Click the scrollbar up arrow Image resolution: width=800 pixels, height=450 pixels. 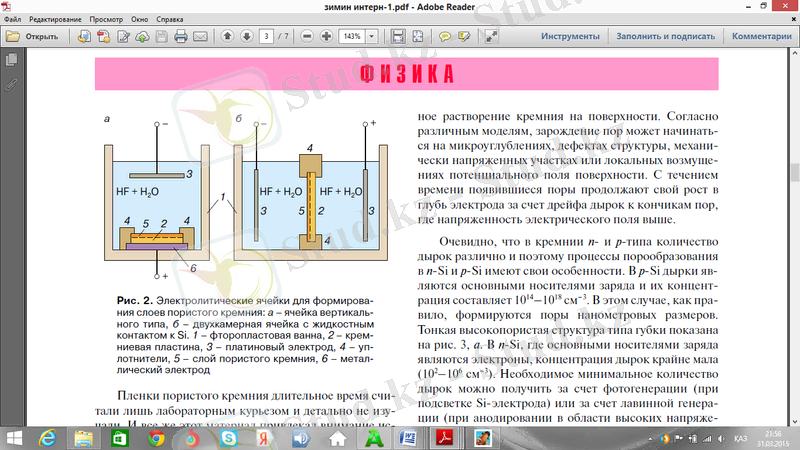tap(795, 52)
